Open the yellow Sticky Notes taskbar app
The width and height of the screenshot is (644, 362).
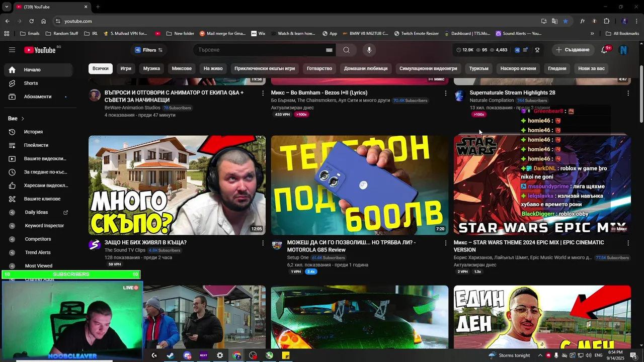(x=286, y=355)
